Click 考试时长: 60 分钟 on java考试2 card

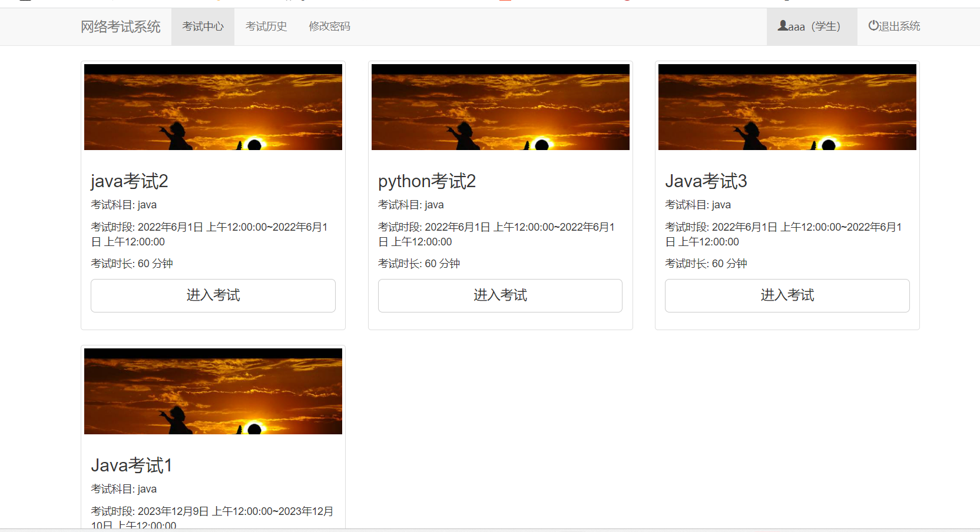pos(132,264)
